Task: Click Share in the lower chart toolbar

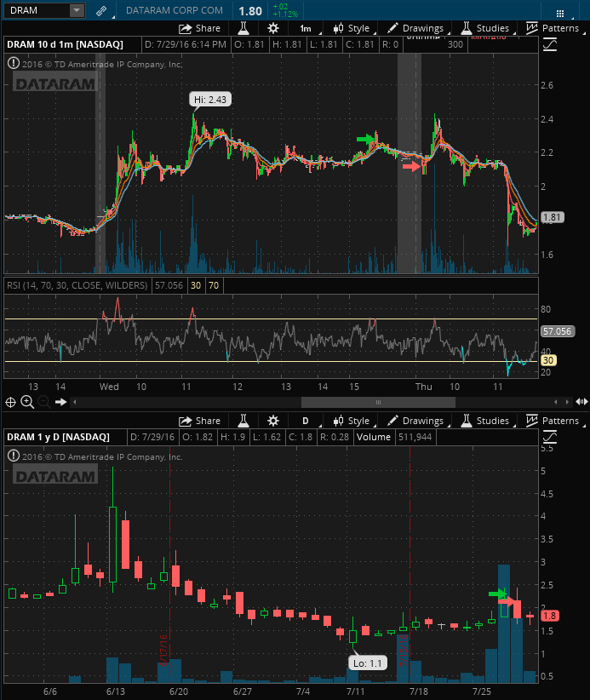Action: click(x=199, y=421)
